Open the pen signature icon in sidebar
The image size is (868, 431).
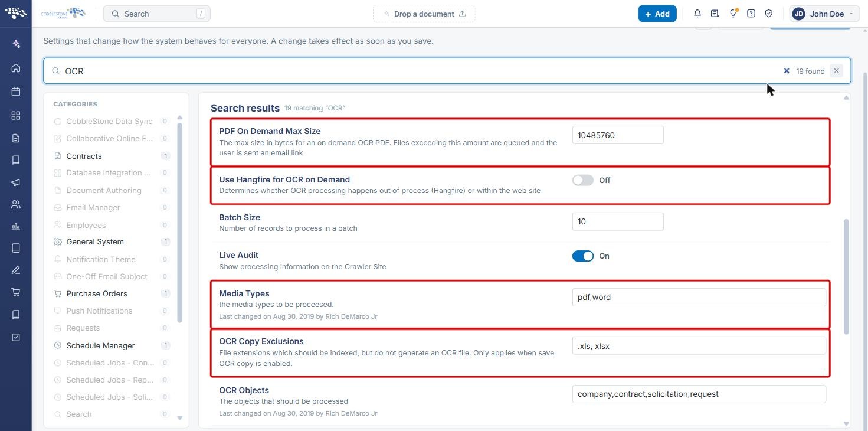pos(16,270)
